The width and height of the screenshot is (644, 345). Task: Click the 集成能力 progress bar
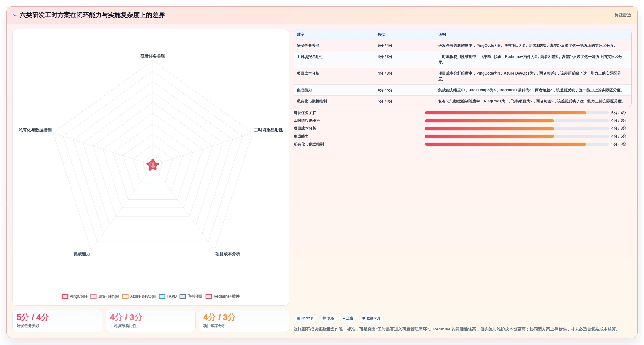click(x=516, y=136)
